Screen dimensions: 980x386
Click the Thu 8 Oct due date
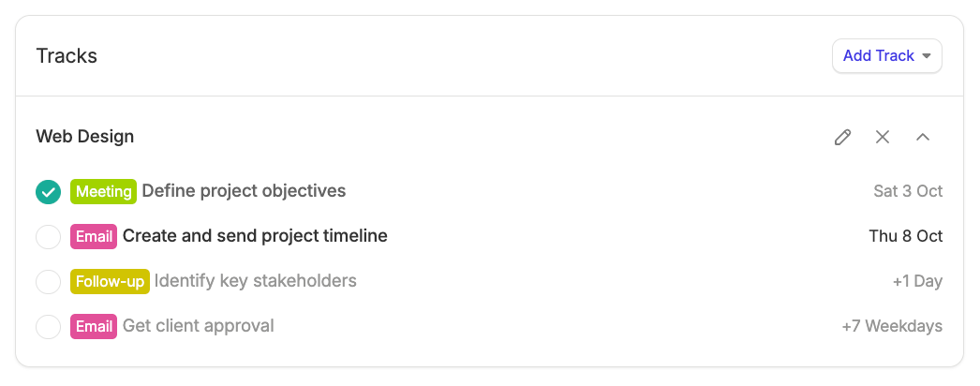click(906, 236)
